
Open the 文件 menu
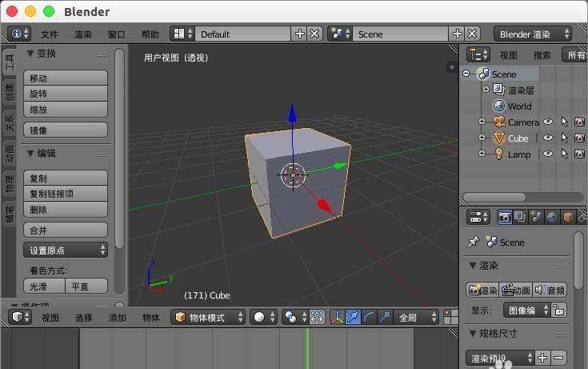click(x=50, y=34)
